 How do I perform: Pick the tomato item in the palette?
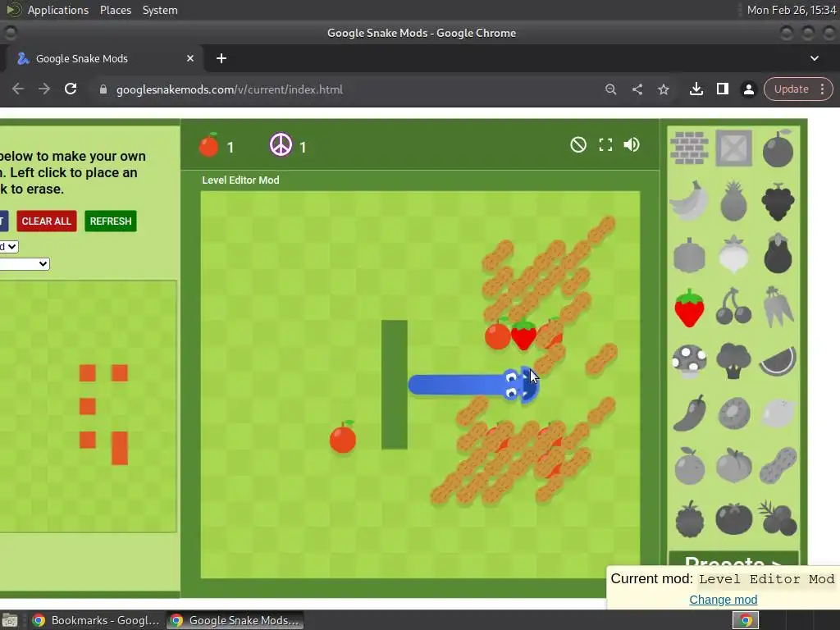pos(733,518)
